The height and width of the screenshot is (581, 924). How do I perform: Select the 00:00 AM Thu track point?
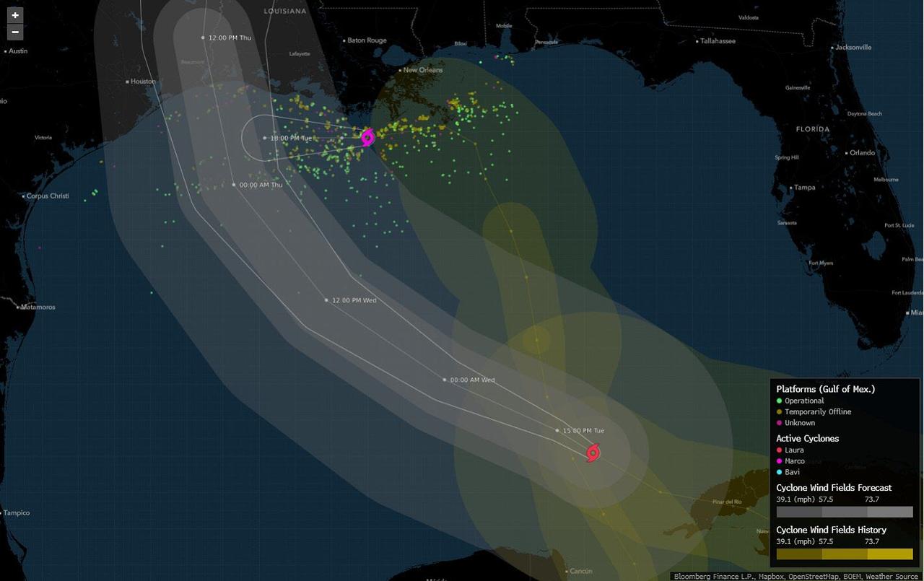tap(234, 185)
